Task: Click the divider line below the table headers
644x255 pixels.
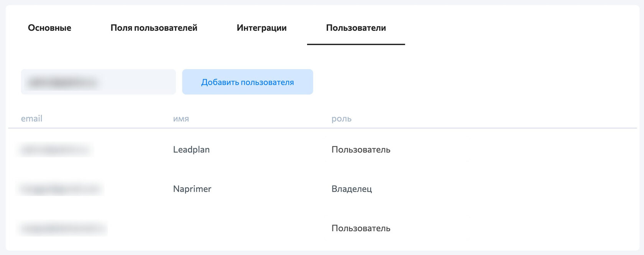Action: 322,128
